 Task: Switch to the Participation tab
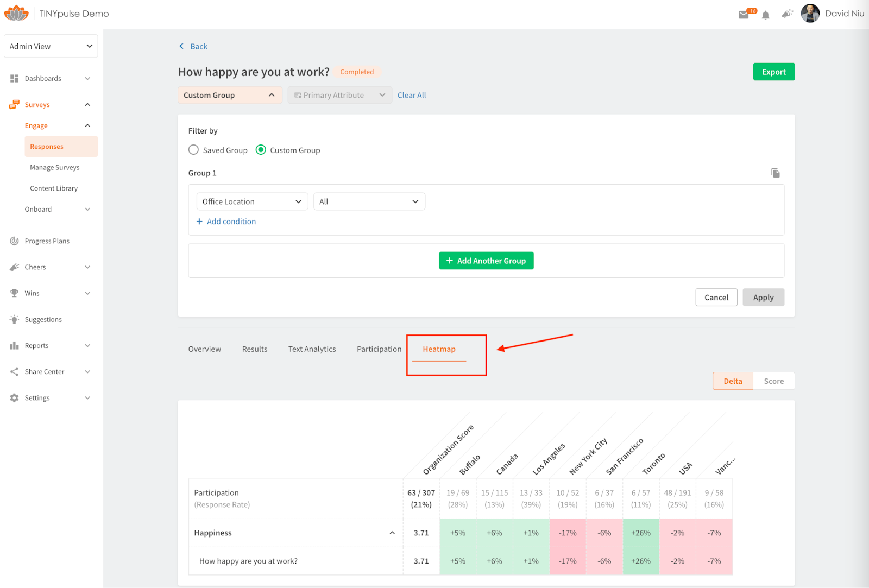click(379, 349)
